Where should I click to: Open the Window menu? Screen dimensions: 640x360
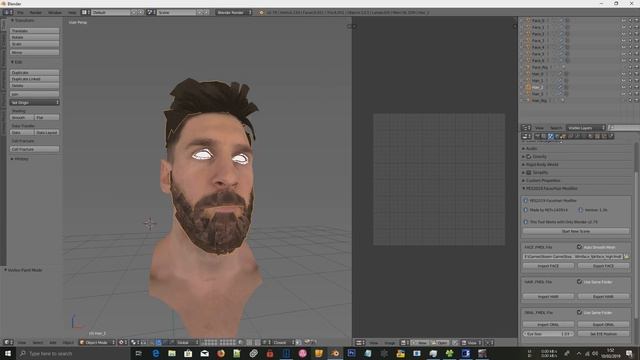(x=55, y=12)
